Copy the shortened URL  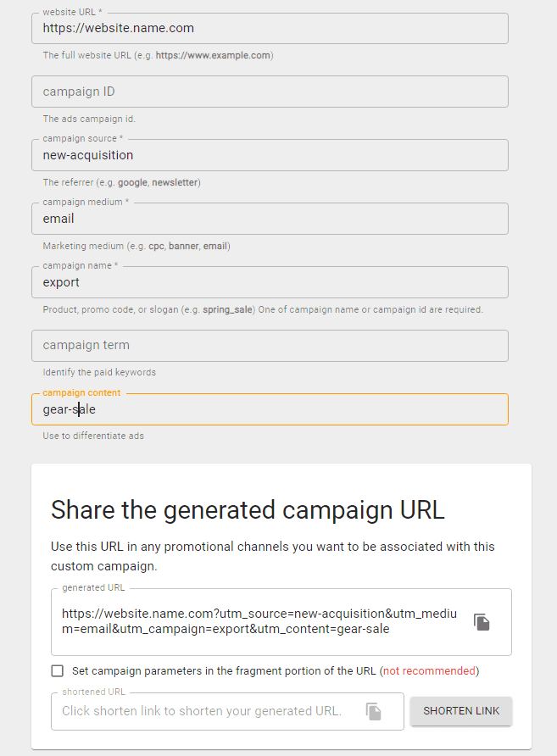click(373, 711)
